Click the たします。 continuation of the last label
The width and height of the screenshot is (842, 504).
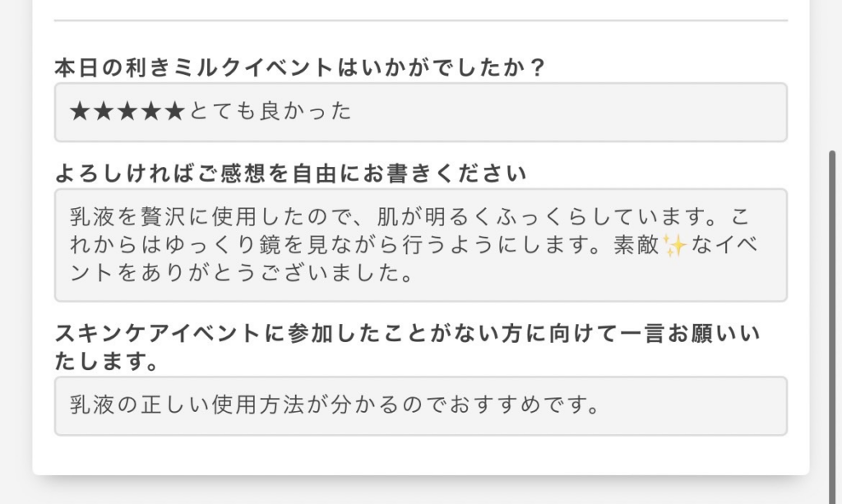pyautogui.click(x=107, y=361)
